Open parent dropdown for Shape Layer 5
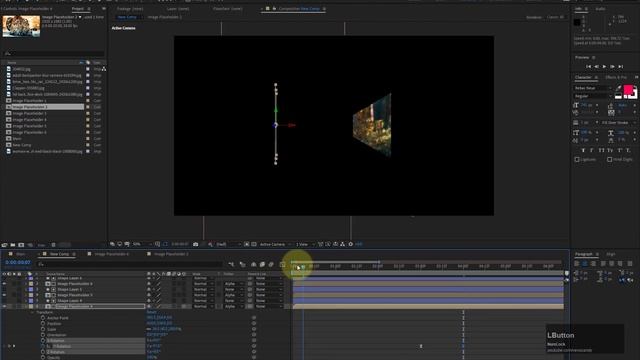The image size is (640, 360). click(268, 289)
